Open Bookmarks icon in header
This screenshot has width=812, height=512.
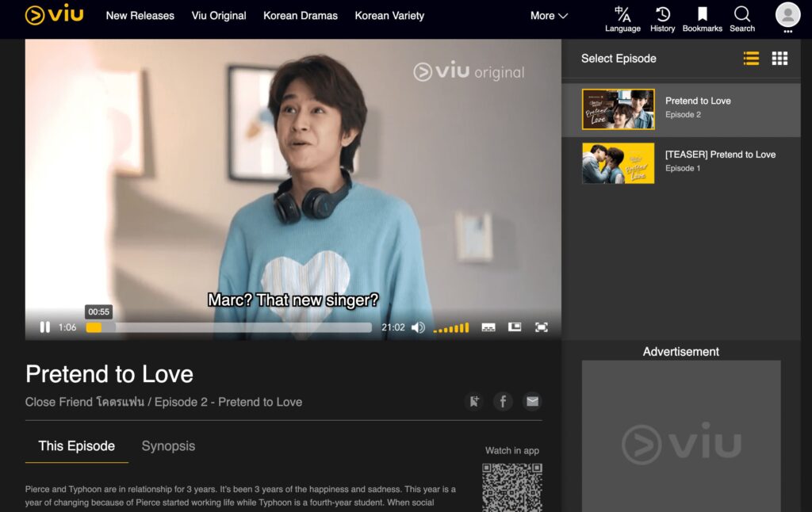point(703,19)
